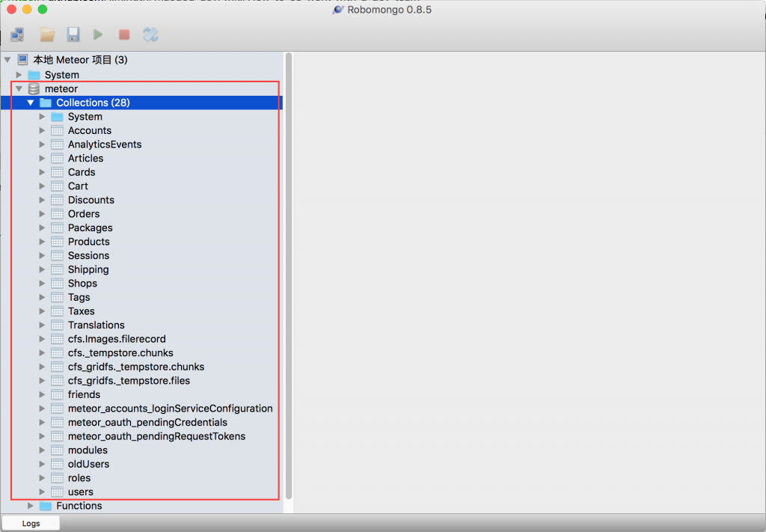Image resolution: width=766 pixels, height=532 pixels.
Task: Click the server computer icon beside 本地 Meteor 项目
Action: 22,60
